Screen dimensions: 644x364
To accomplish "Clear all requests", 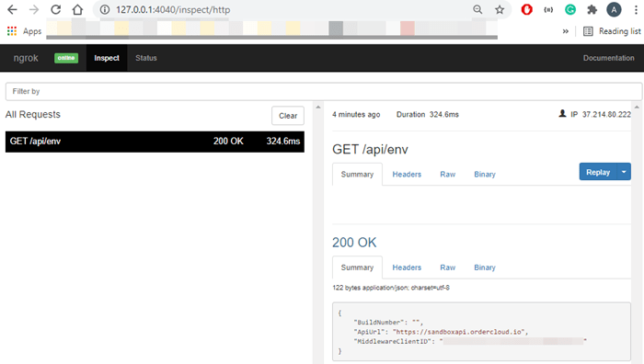I will [x=288, y=116].
